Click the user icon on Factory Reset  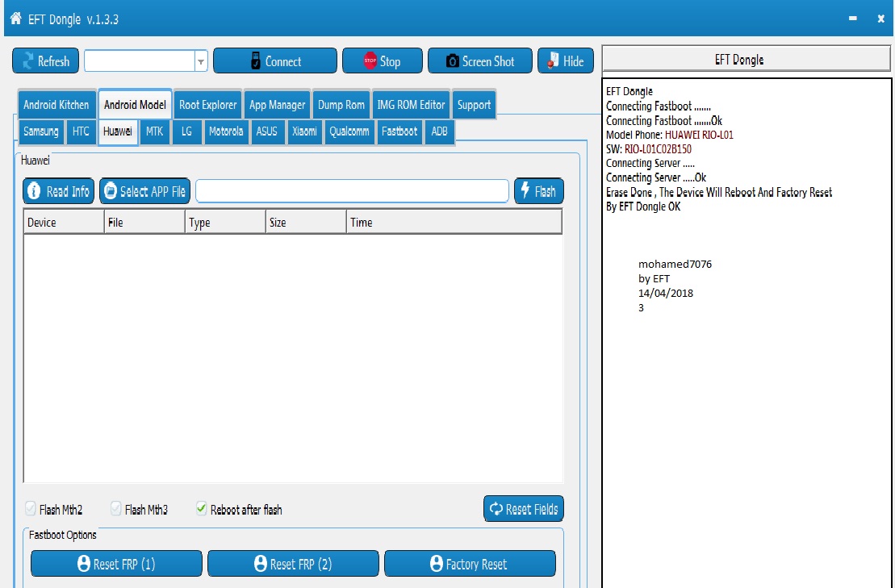pos(436,564)
